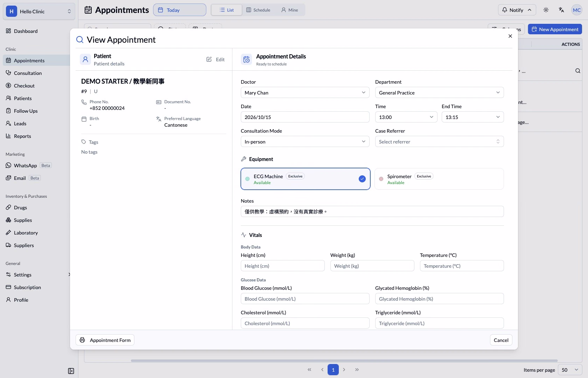Close the View Appointment dialog

510,36
